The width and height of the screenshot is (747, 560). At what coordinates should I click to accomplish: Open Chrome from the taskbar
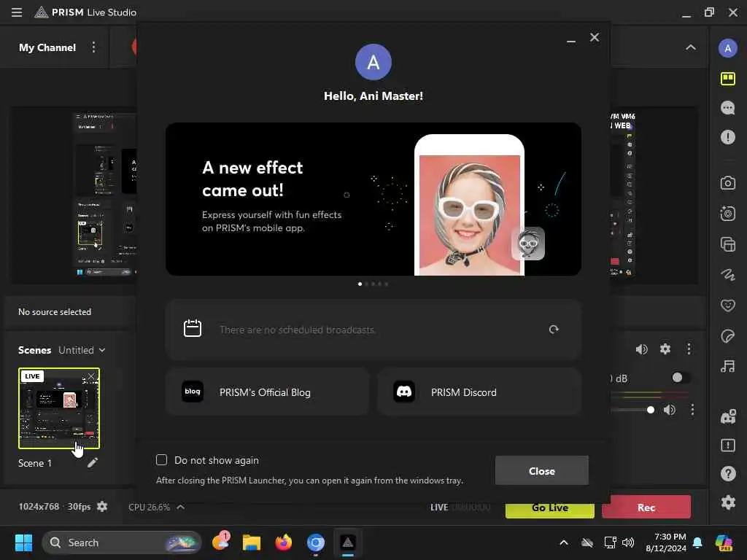(x=315, y=542)
